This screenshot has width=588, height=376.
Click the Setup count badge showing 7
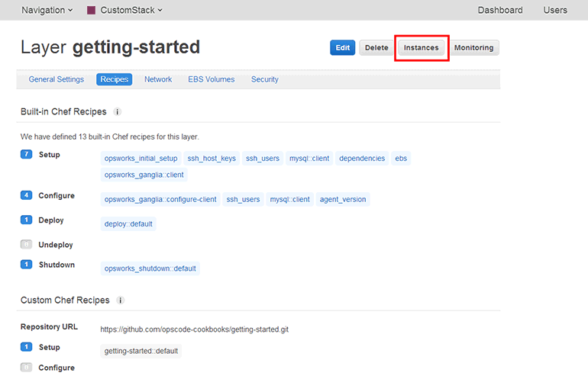pos(26,155)
